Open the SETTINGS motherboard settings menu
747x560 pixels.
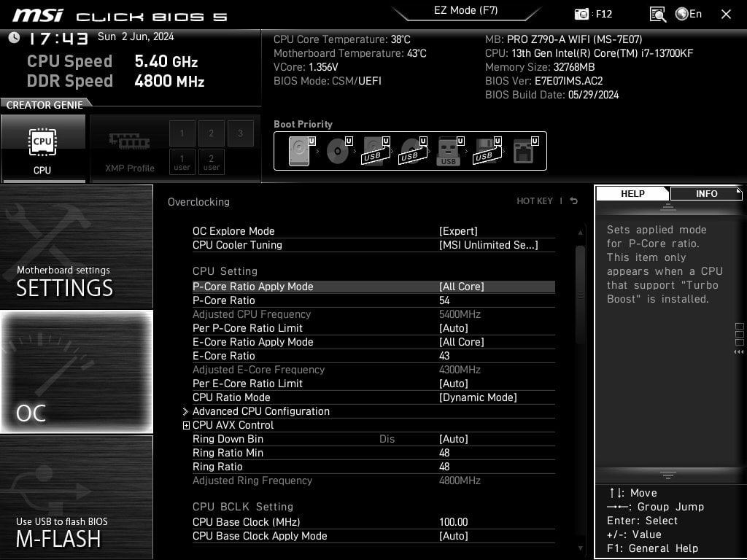pos(76,246)
